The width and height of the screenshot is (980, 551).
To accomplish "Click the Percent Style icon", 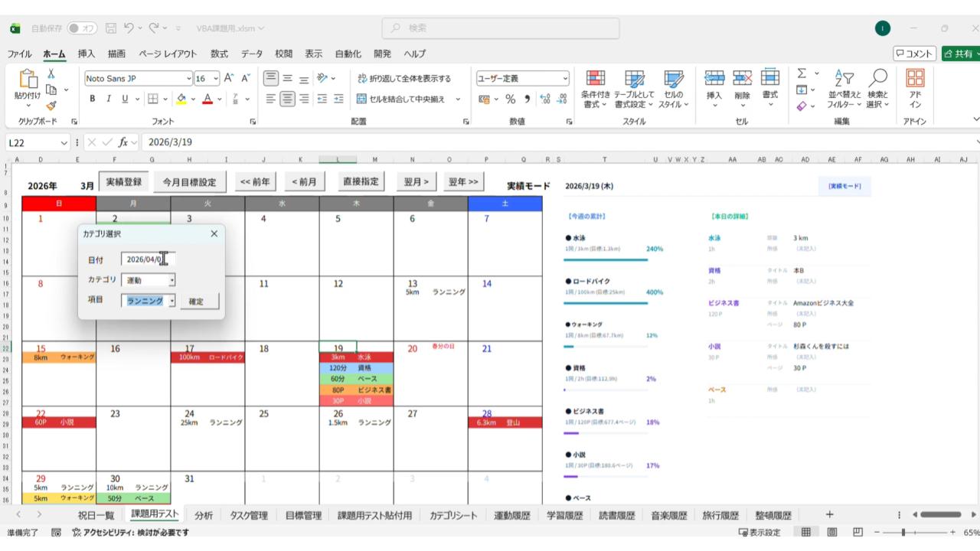I will tap(510, 99).
